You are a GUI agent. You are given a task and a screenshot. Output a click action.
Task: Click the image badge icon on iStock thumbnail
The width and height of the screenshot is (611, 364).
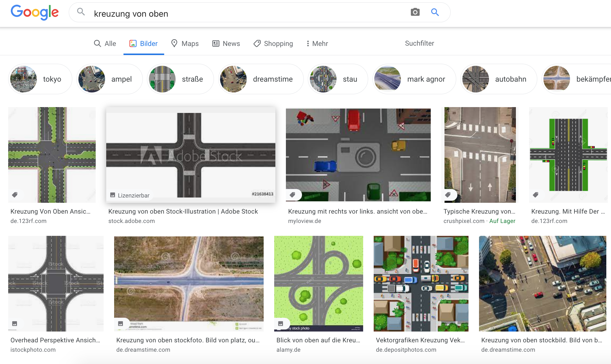pyautogui.click(x=15, y=323)
